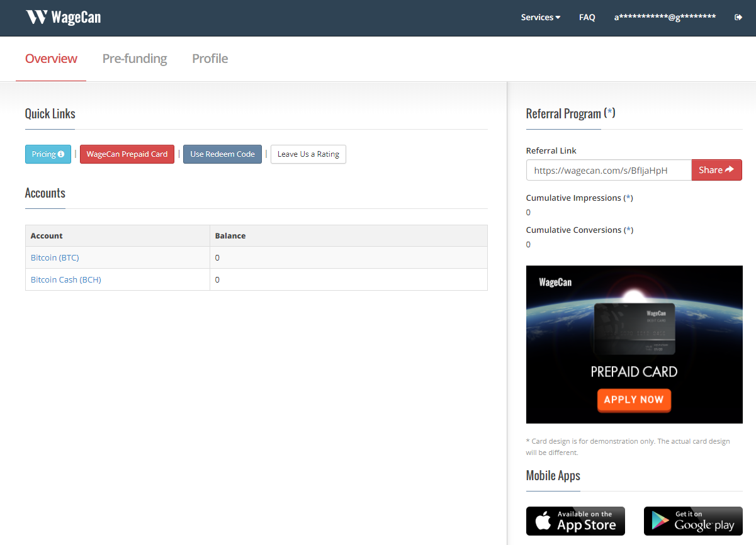Viewport: 756px width, 545px height.
Task: Click the Balance column header
Action: tap(349, 236)
